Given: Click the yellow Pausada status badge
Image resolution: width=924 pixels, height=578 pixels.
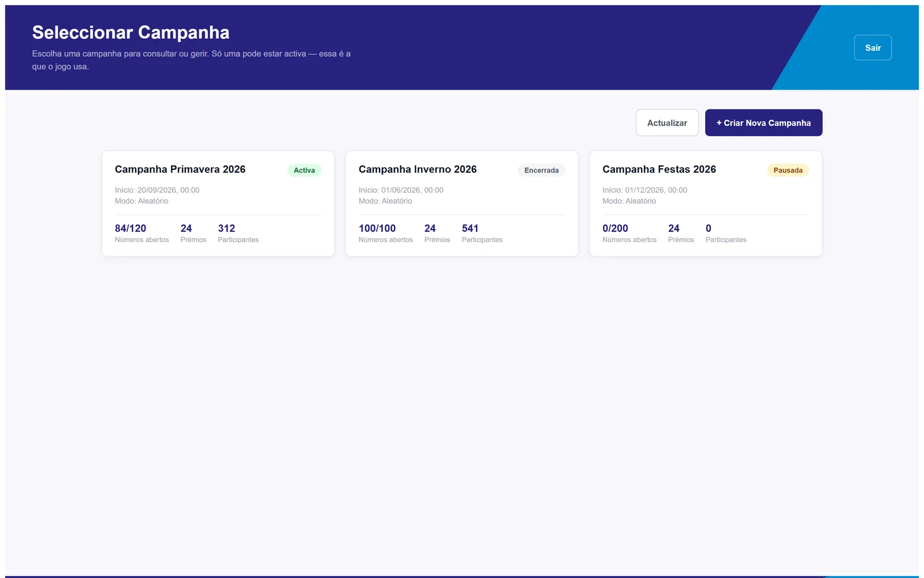Looking at the screenshot, I should (788, 170).
